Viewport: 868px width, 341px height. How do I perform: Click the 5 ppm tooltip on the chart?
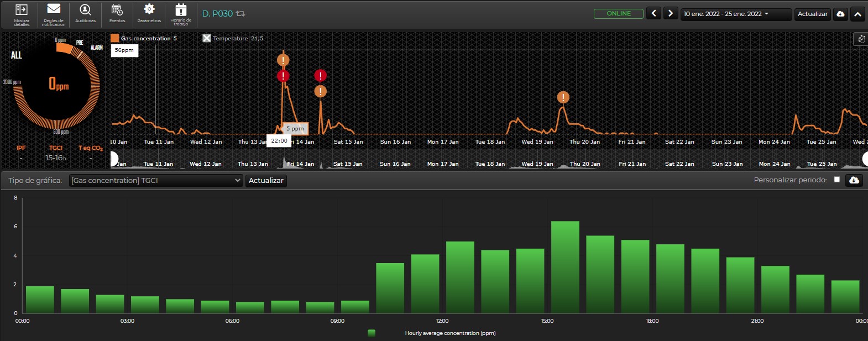tap(295, 129)
